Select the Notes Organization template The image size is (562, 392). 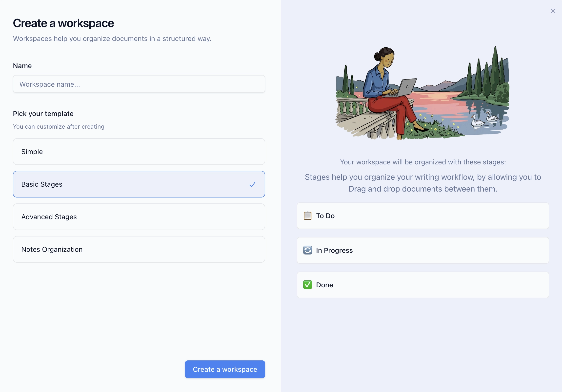coord(139,249)
